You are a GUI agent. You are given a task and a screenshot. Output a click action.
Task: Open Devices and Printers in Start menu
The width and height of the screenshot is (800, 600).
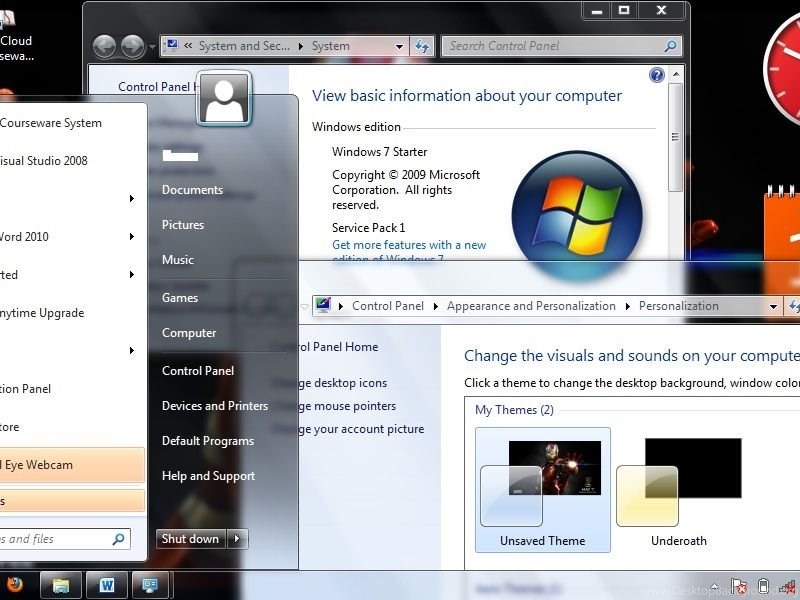(x=215, y=406)
